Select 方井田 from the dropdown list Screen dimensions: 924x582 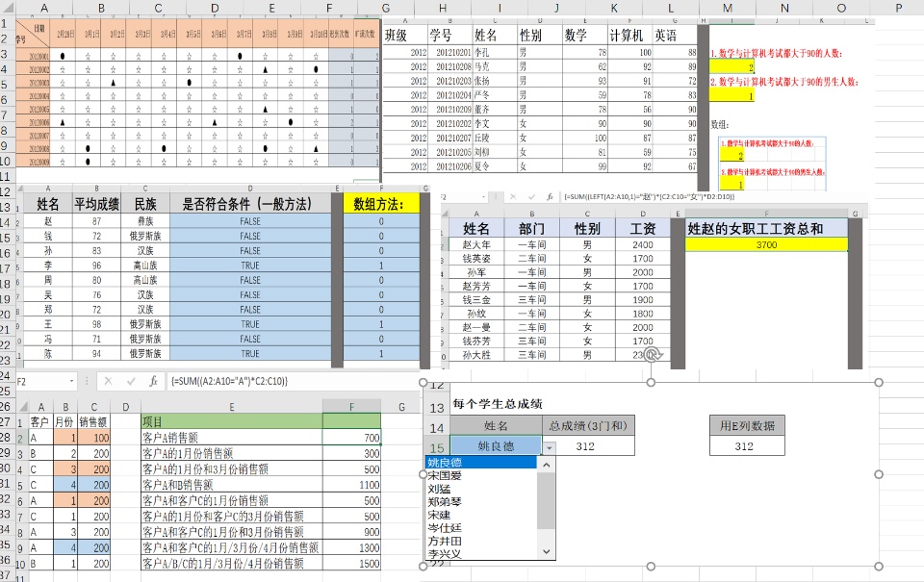[445, 541]
